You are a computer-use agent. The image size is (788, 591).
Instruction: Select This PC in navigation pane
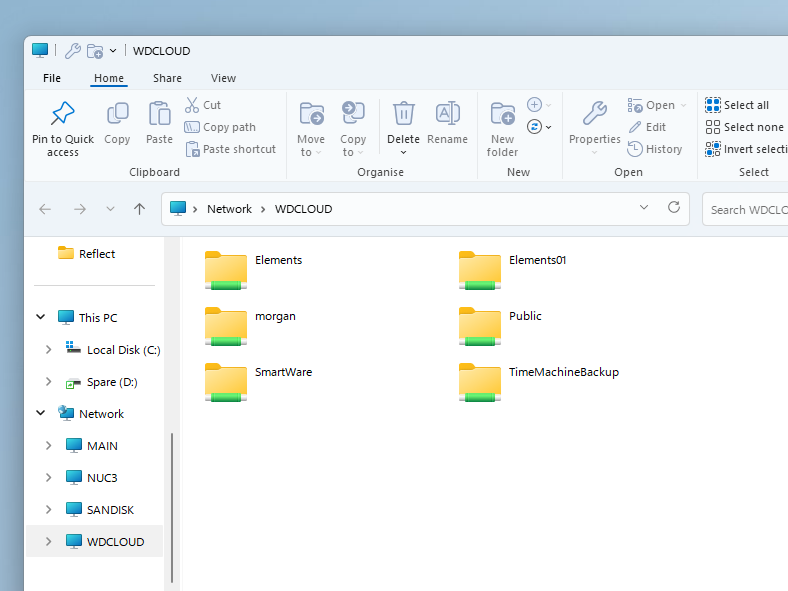tap(87, 318)
